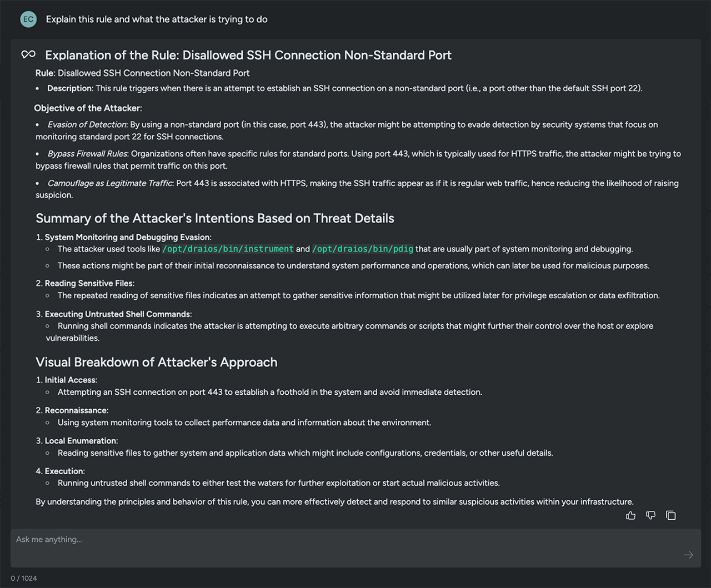711x588 pixels.
Task: Select the Objective of the Attacker heading
Action: (87, 108)
